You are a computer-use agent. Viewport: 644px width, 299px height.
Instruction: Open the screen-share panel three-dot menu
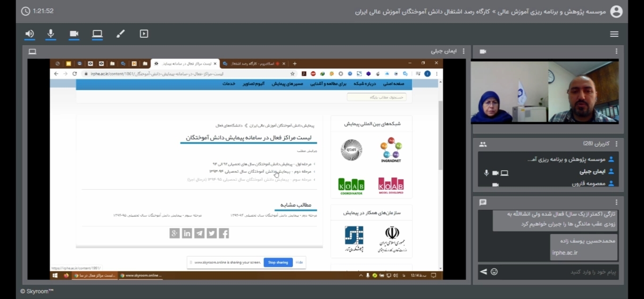pyautogui.click(x=463, y=51)
